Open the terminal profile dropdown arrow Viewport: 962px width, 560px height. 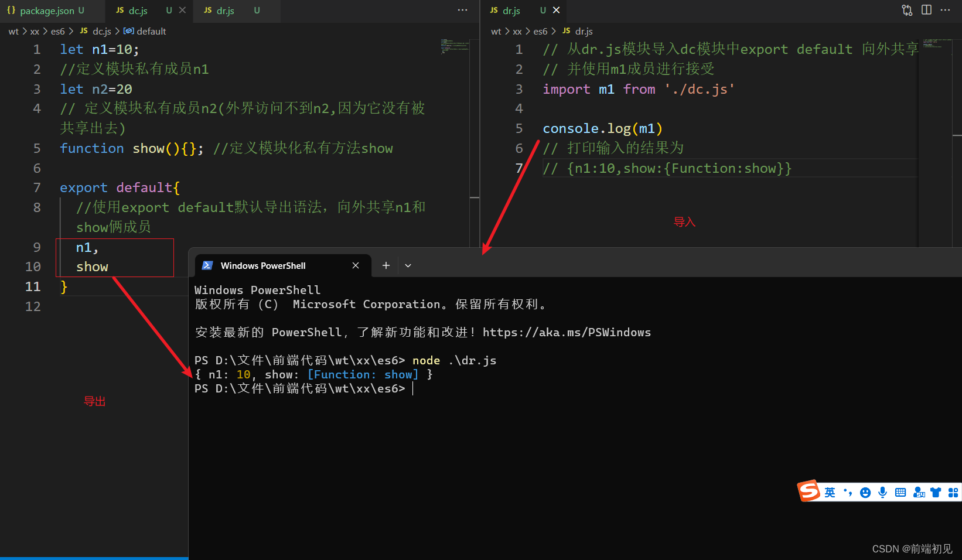408,265
